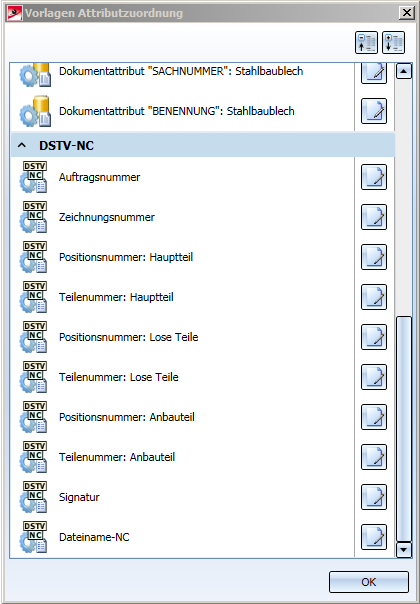
Task: Click DSTV-NC icon of Positionsnummer: Lose Teile
Action: tap(34, 337)
